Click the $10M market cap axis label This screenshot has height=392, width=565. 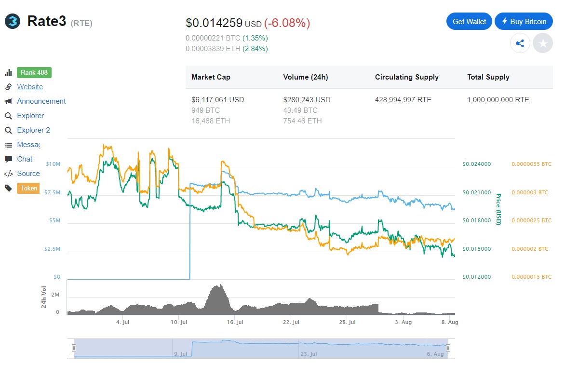tap(53, 164)
